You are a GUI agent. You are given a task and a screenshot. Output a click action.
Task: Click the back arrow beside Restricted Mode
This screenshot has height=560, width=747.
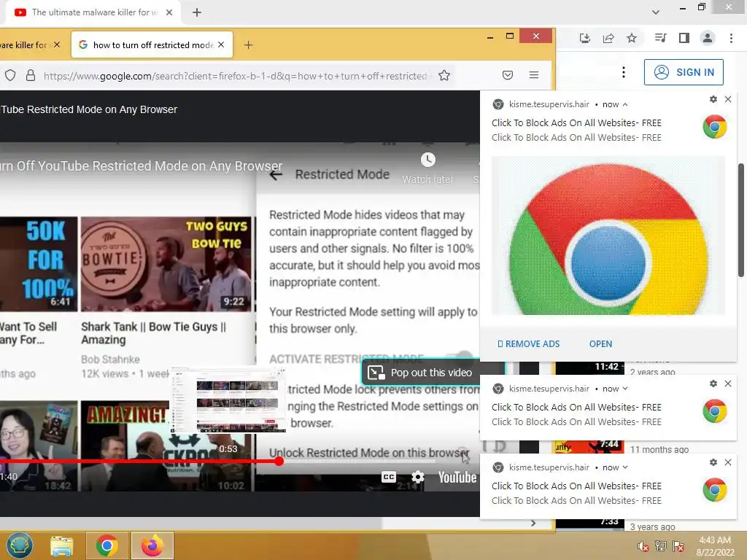pyautogui.click(x=276, y=175)
